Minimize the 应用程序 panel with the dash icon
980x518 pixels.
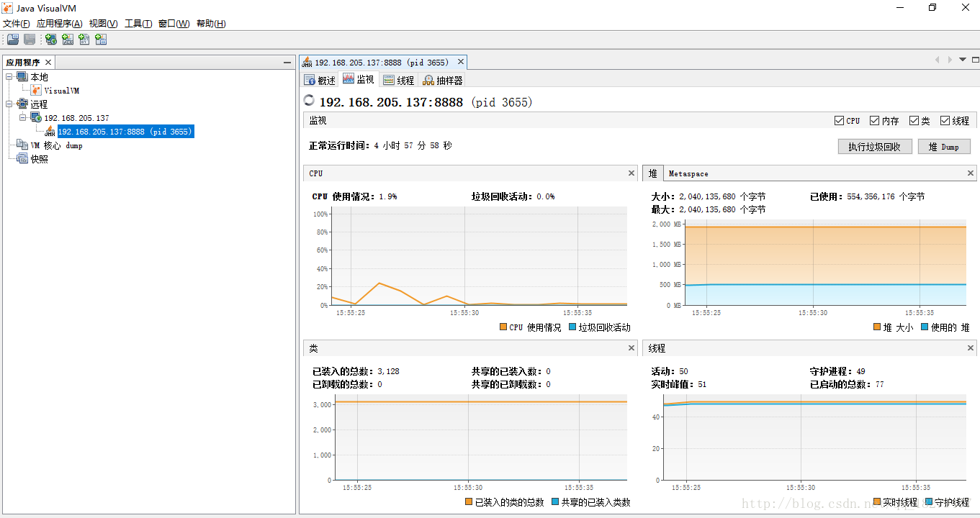click(287, 63)
